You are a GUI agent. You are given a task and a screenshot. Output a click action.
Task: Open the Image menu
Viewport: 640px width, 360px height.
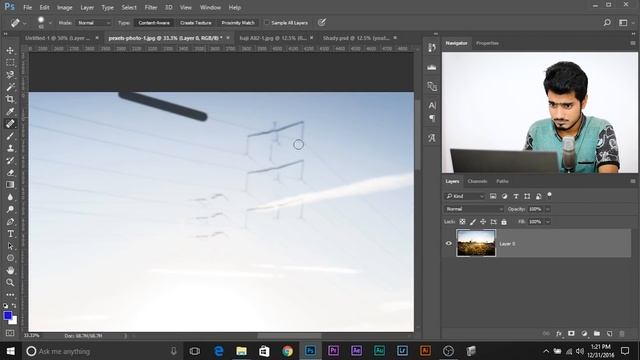[64, 7]
